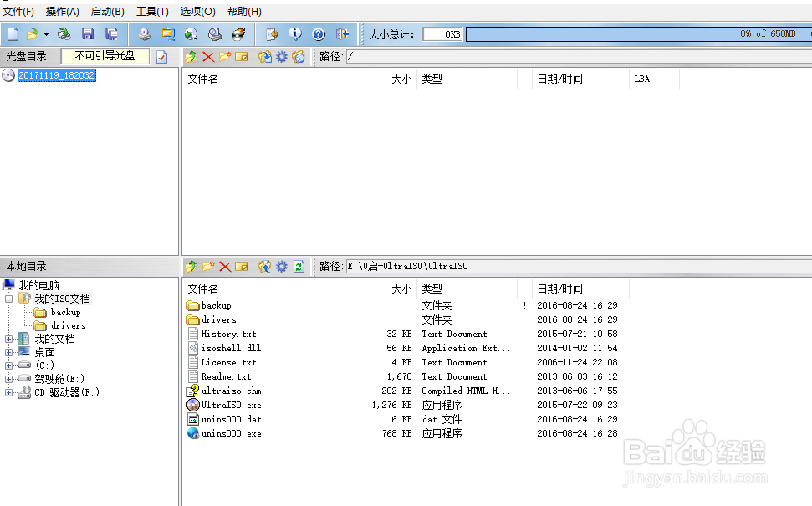
Task: Select the backup folder in local tree
Action: point(65,312)
